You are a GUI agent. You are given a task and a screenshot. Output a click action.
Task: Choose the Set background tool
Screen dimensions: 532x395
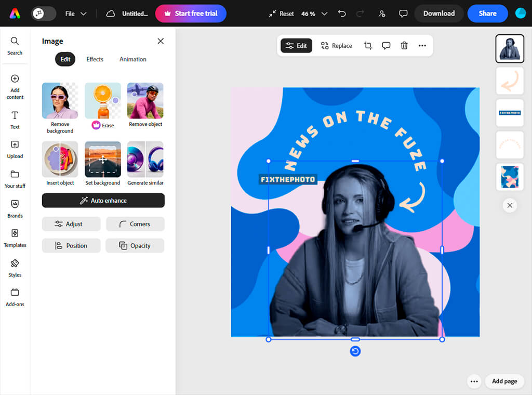(103, 164)
